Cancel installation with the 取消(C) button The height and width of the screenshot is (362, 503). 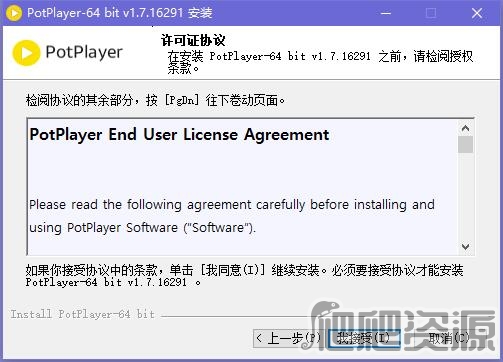click(x=448, y=338)
